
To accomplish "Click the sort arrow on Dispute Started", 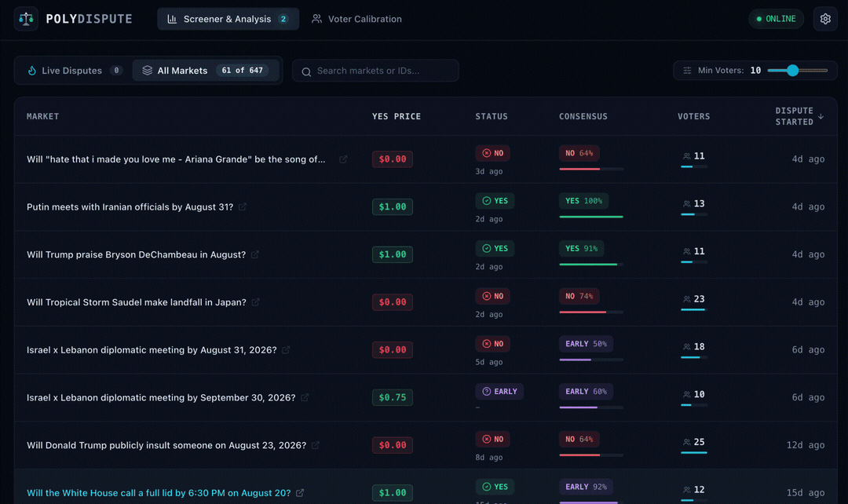I will click(821, 116).
